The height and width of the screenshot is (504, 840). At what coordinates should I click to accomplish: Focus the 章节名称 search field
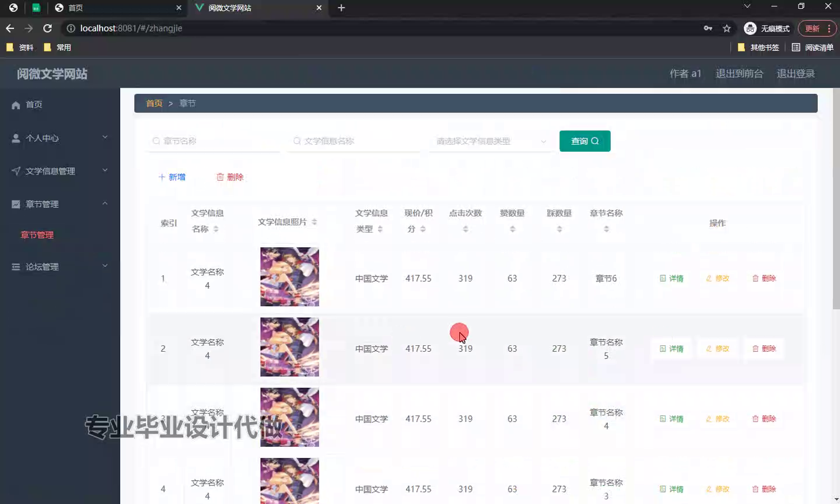pyautogui.click(x=213, y=141)
